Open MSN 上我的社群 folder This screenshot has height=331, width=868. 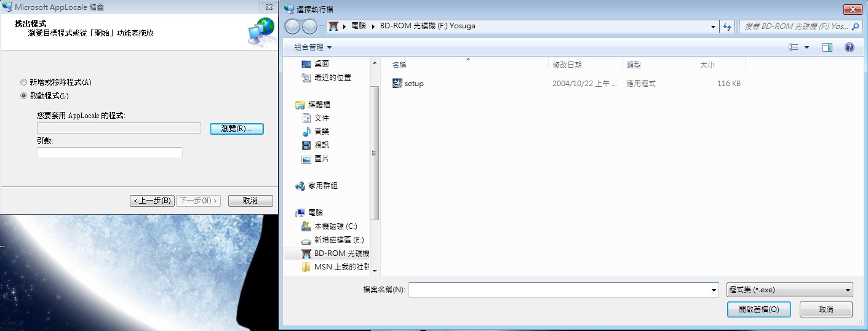[x=335, y=267]
